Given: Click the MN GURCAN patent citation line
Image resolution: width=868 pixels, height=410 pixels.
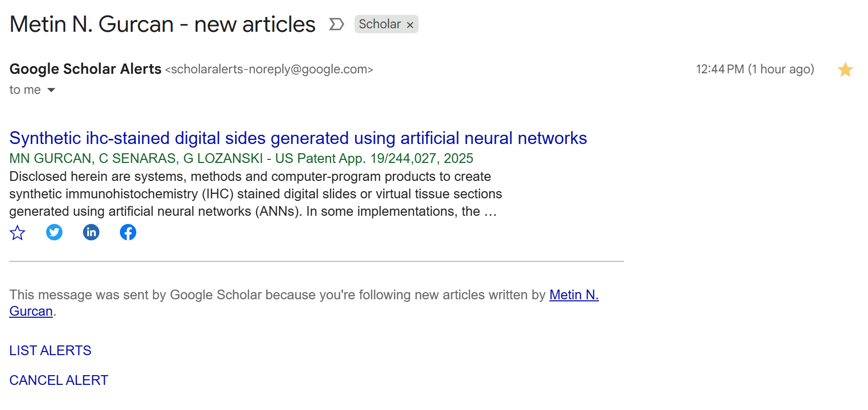Looking at the screenshot, I should [x=241, y=158].
